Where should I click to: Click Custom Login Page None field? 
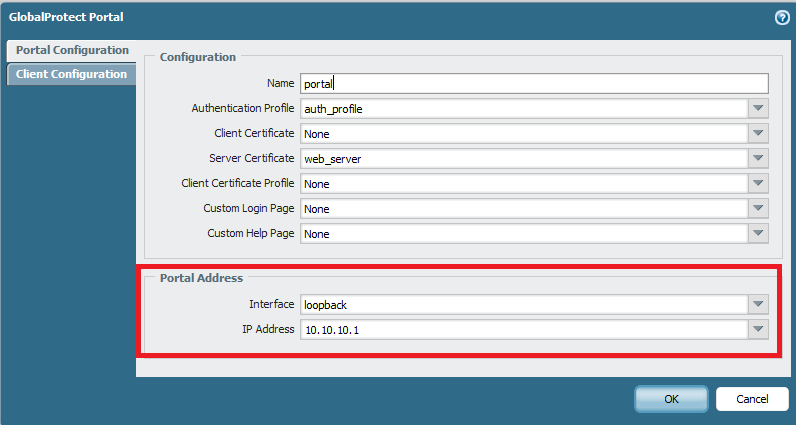coord(524,209)
